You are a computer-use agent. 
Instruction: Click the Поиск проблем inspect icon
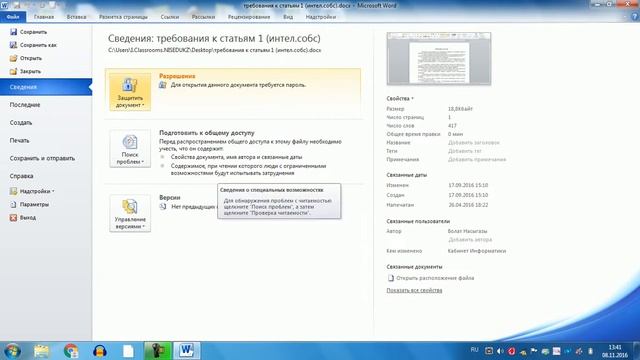coord(129,142)
